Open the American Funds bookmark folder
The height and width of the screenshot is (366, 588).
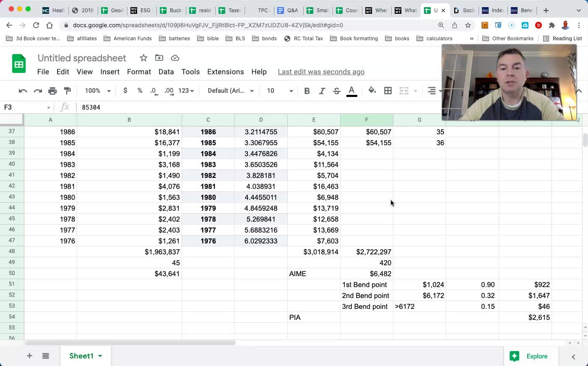(127, 39)
